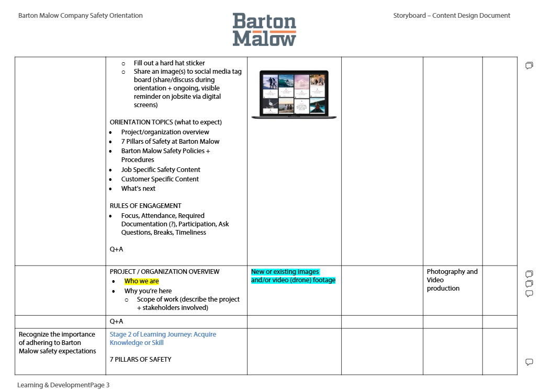The width and height of the screenshot is (540, 392).
Task: Follow the 'Stage 2 of Learning Journey' link
Action: point(163,338)
